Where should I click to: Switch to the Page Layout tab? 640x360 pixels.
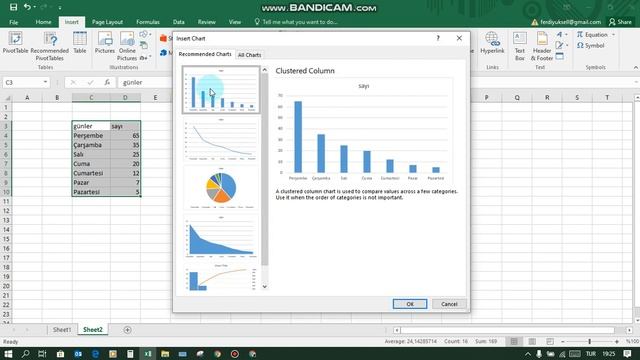pyautogui.click(x=107, y=22)
